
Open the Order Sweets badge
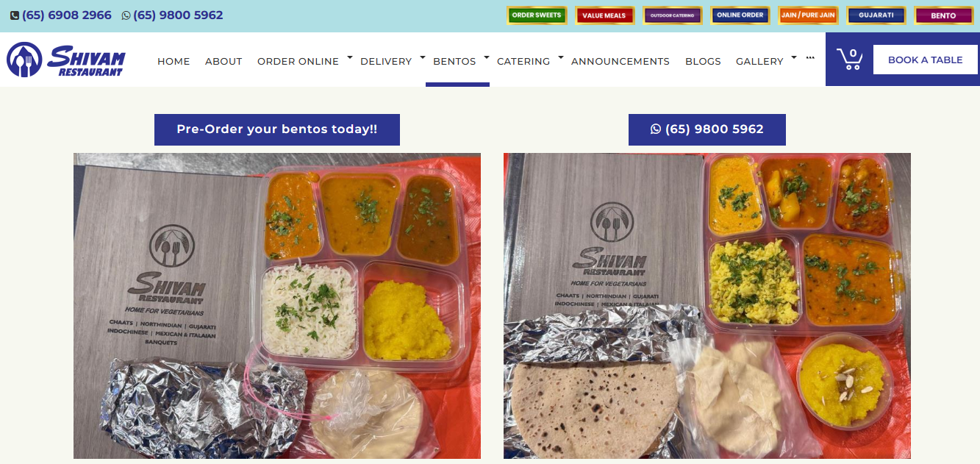[x=537, y=15]
